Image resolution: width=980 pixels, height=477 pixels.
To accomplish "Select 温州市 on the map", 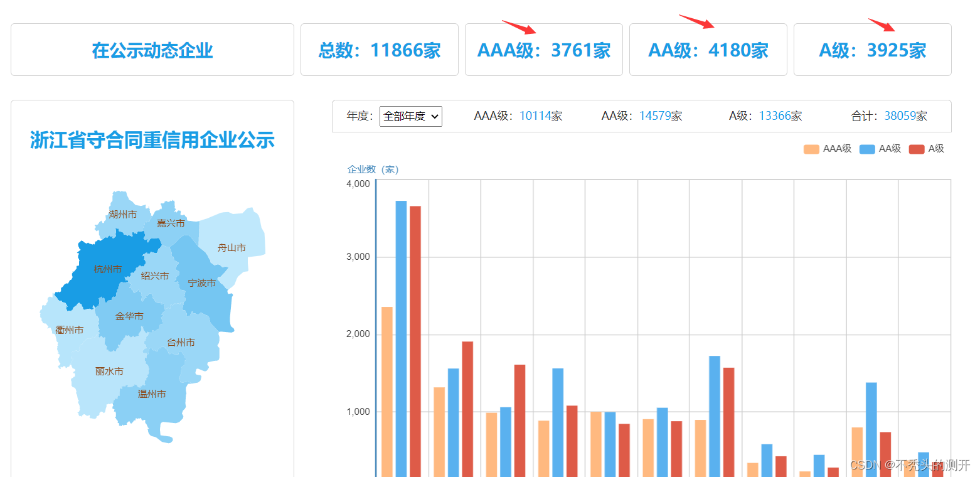I will pos(152,394).
